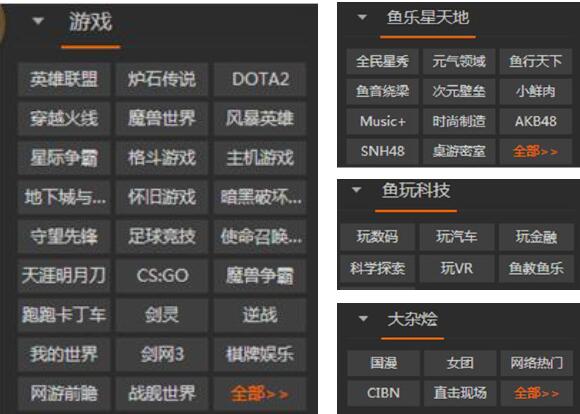The height and width of the screenshot is (414, 580).
Task: Select the 玩VR category
Action: click(457, 268)
